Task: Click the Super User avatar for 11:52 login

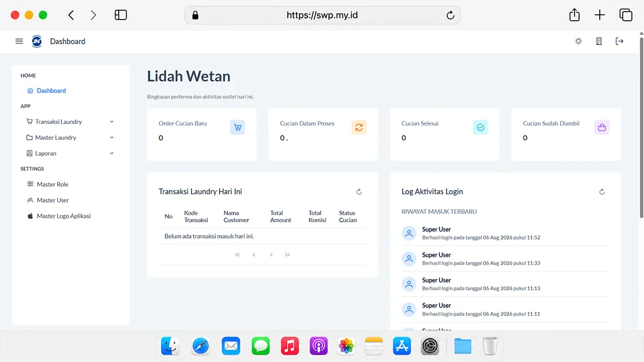Action: [x=408, y=233]
